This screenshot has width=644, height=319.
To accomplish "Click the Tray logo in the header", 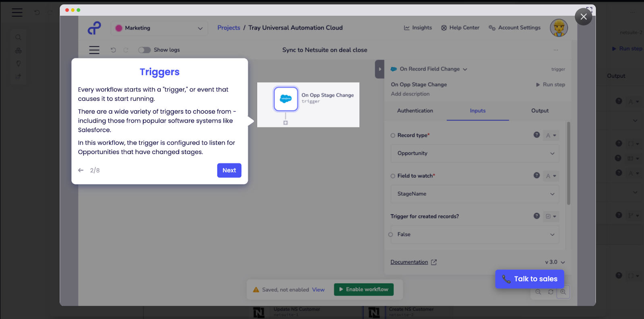I will [x=94, y=28].
